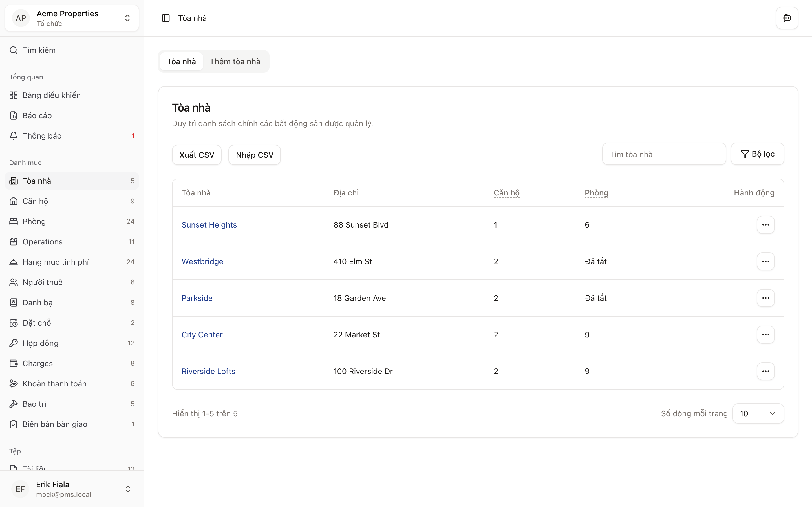Click the Xuất CSV button
Screen dimensions: 812x507
pos(197,155)
